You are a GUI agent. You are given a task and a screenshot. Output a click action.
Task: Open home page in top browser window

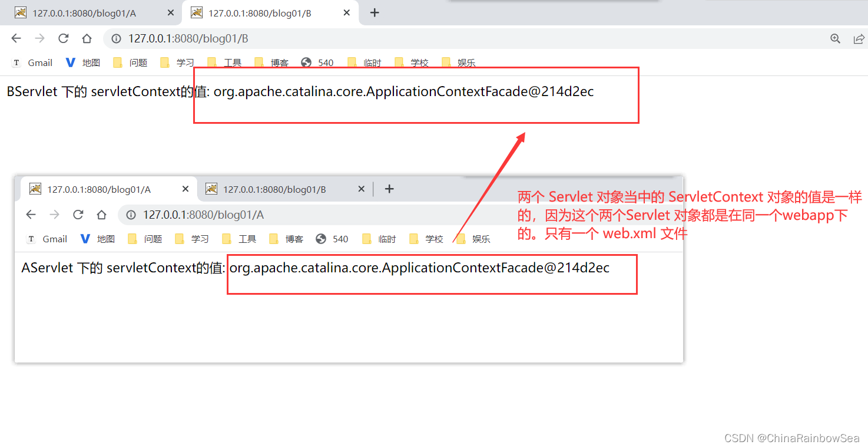click(x=87, y=38)
